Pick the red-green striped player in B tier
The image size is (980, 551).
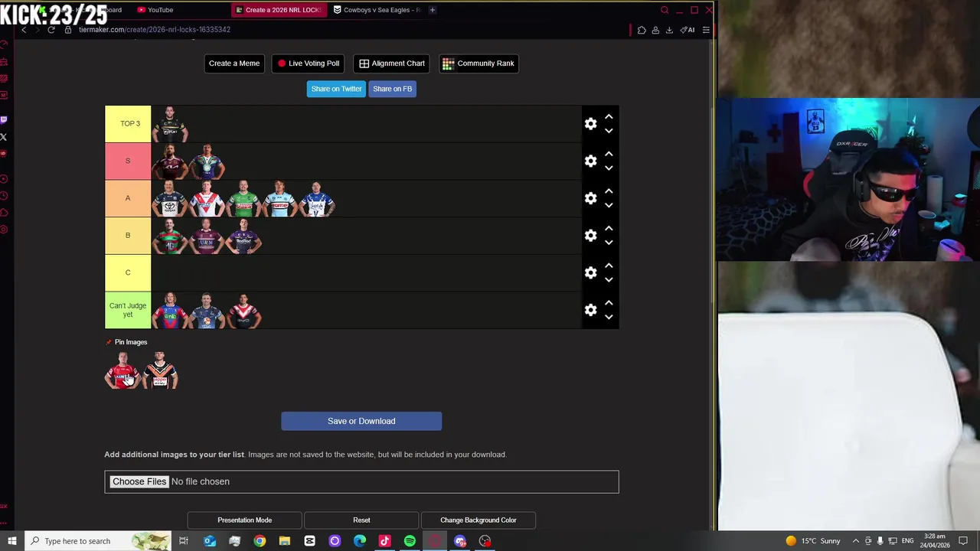(170, 236)
